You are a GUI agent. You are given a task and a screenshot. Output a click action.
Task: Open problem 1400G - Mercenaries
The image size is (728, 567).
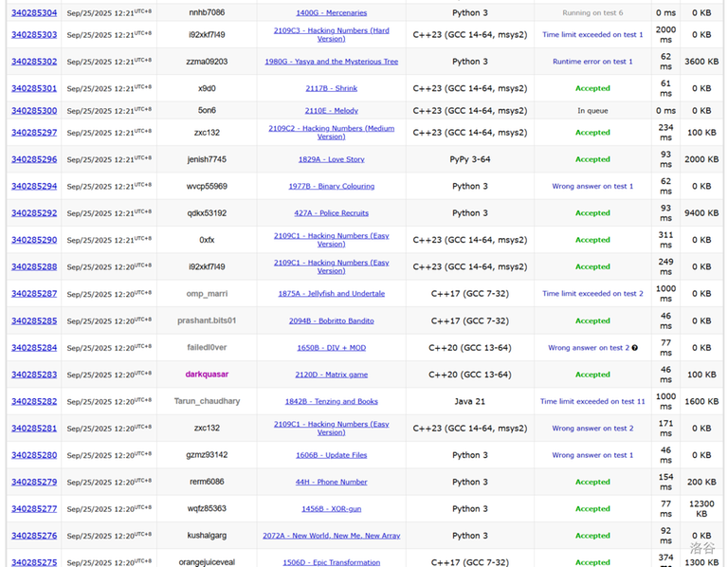tap(332, 13)
